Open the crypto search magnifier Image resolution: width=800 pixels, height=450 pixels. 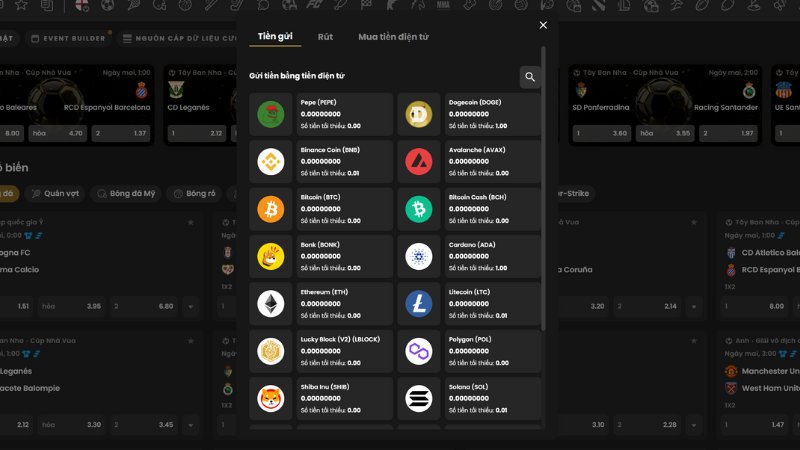[530, 77]
